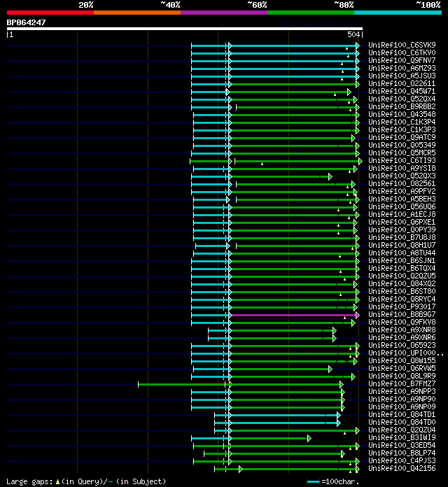Open hit UniRef100_C6TKV0
The width and height of the screenshot is (448, 487).
point(402,52)
